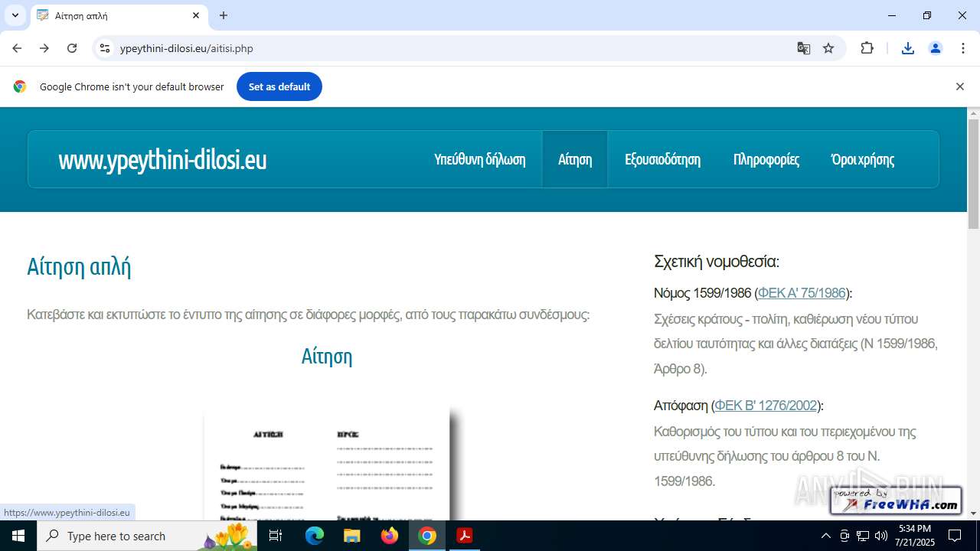The width and height of the screenshot is (980, 551).
Task: Click Set as default button
Action: [279, 86]
